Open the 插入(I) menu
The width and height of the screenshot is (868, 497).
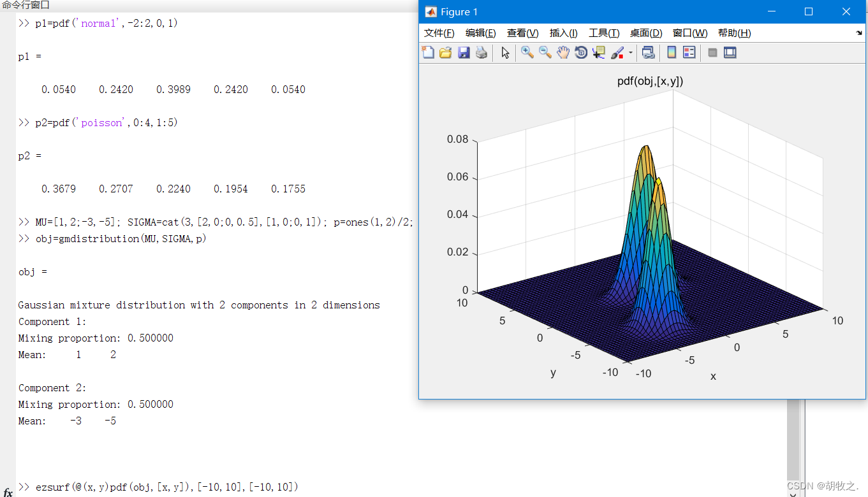pyautogui.click(x=564, y=33)
